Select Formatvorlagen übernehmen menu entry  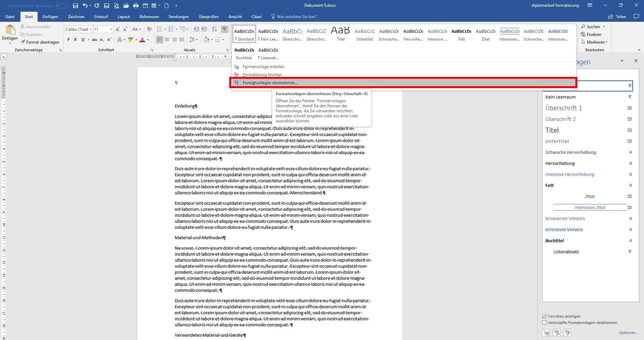point(403,83)
